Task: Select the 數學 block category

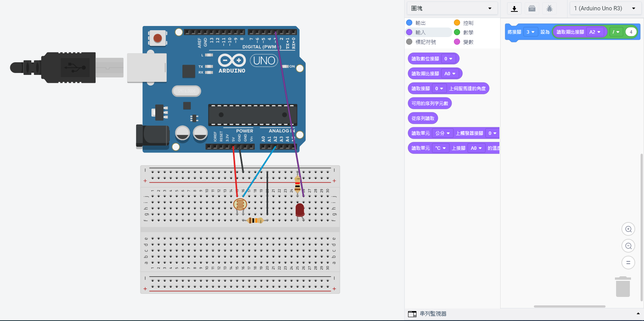Action: (x=468, y=32)
